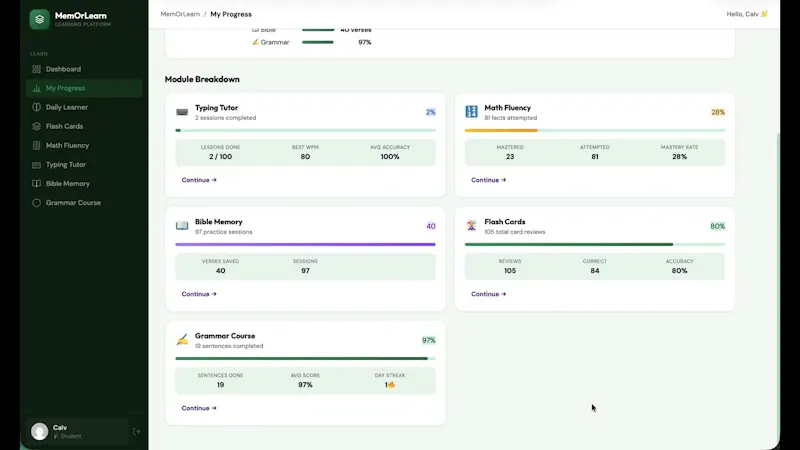This screenshot has width=800, height=450.
Task: Click the page vertical scrollbar
Action: [x=778, y=286]
